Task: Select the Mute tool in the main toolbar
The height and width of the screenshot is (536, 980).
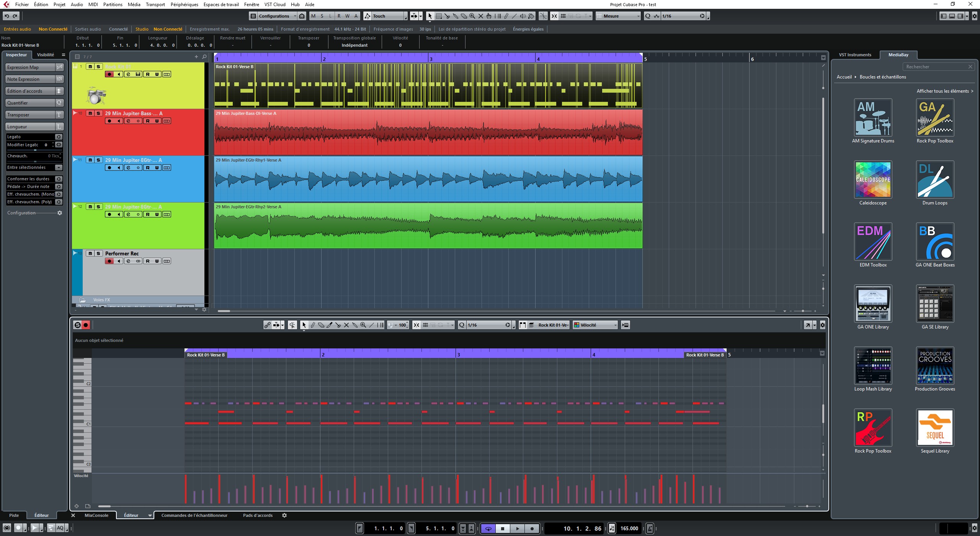Action: (481, 16)
